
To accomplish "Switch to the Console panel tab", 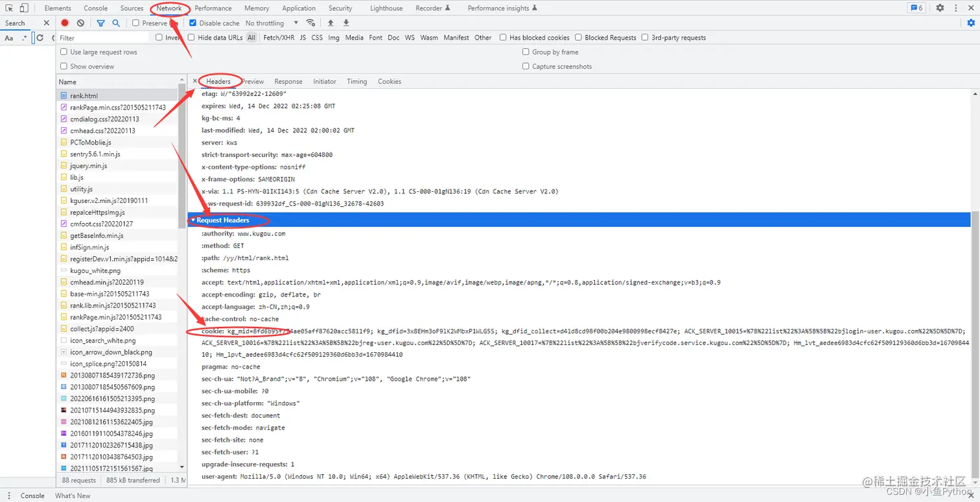I will click(x=96, y=8).
